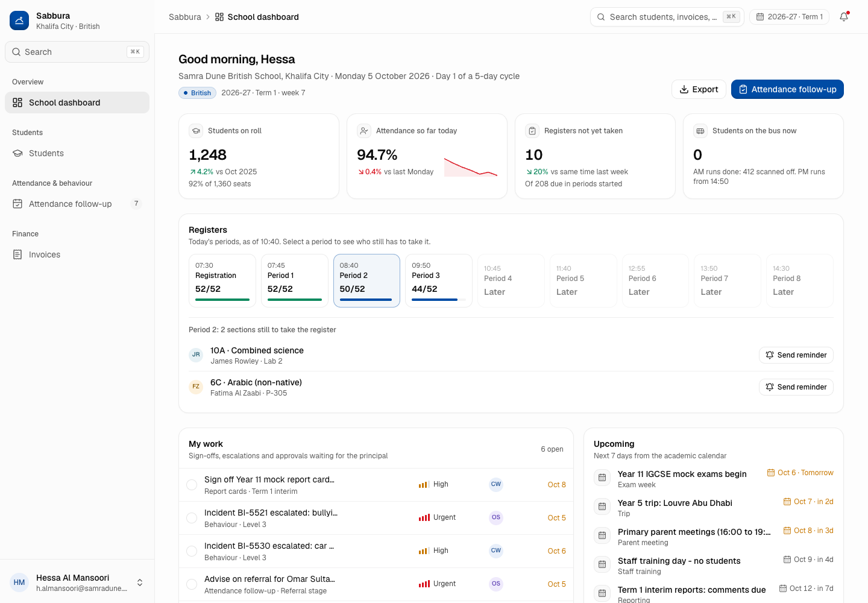Open the 2026-27 Term 1 selector

(790, 17)
